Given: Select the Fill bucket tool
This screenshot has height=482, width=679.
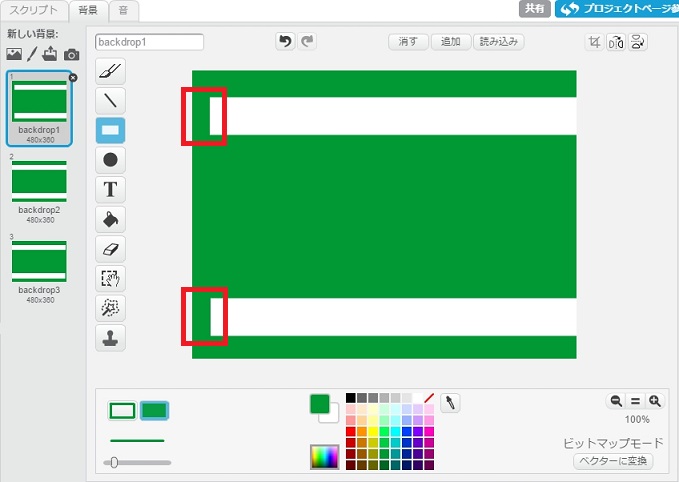Looking at the screenshot, I should (110, 219).
